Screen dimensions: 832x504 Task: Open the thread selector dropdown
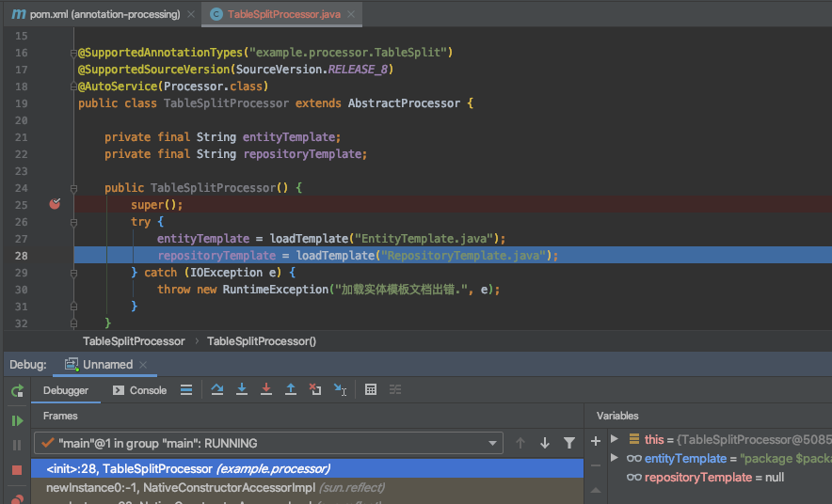[268, 443]
